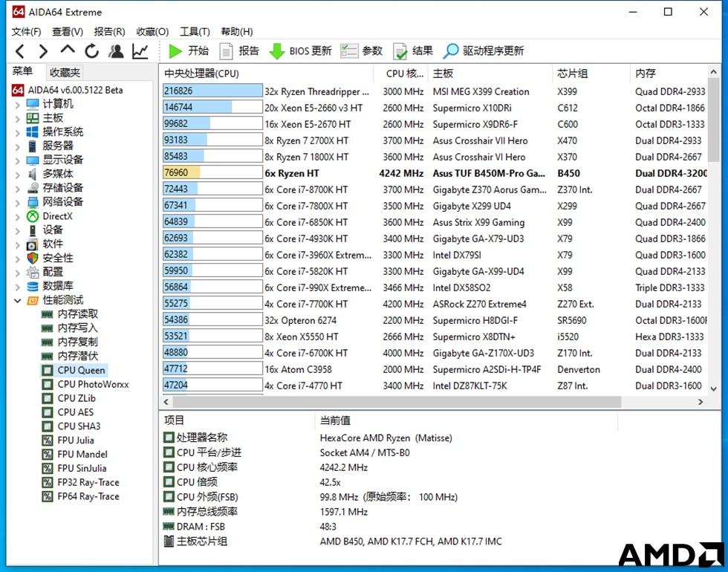Select the CPU Queen benchmark
Screen dimensions: 728x572
pos(74,370)
